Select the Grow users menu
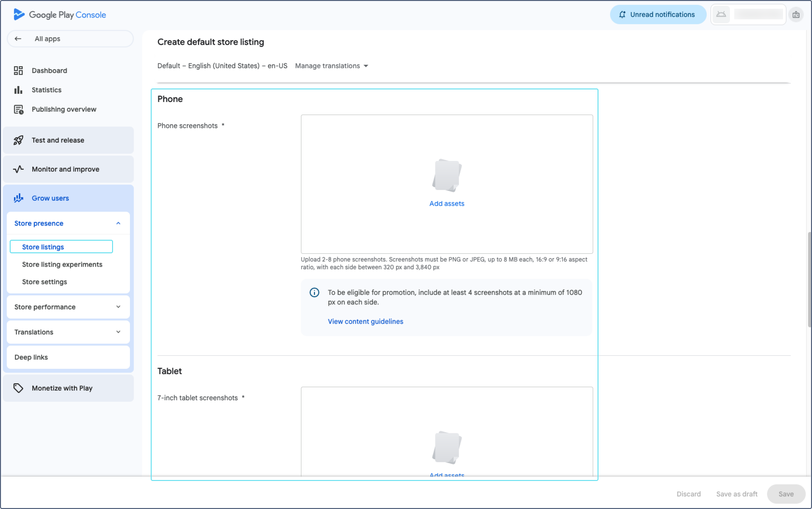Screen dimensions: 812x509 tap(68, 198)
